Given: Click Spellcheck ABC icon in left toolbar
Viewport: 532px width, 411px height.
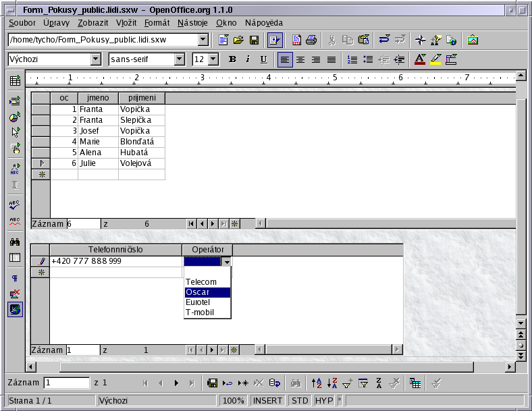Looking at the screenshot, I should pyautogui.click(x=15, y=204).
